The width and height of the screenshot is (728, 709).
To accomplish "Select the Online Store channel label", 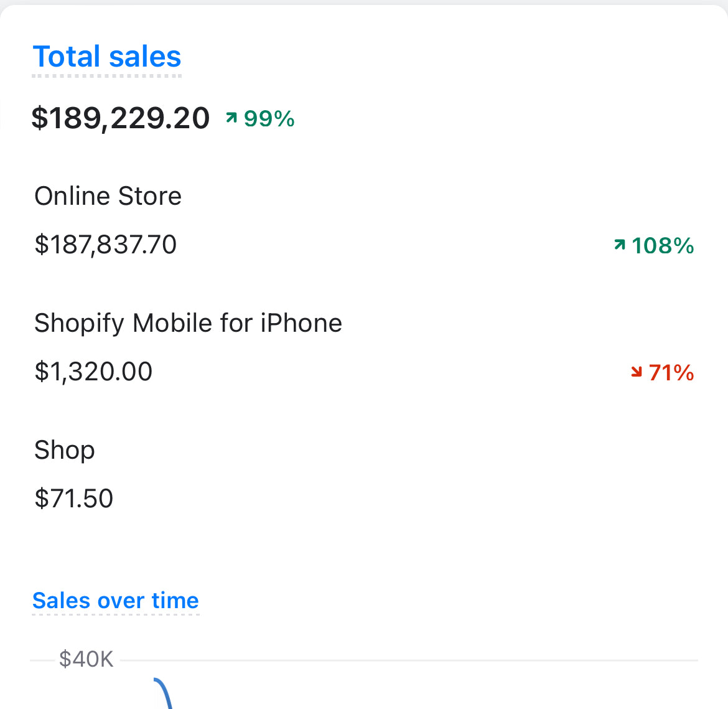I will click(108, 196).
